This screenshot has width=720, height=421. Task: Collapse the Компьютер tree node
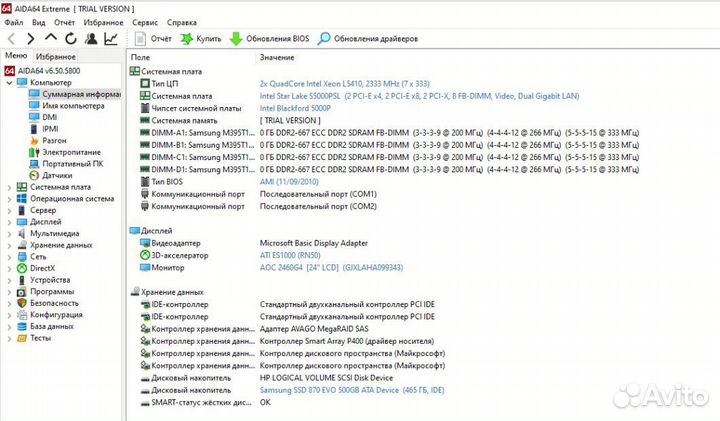(9, 83)
